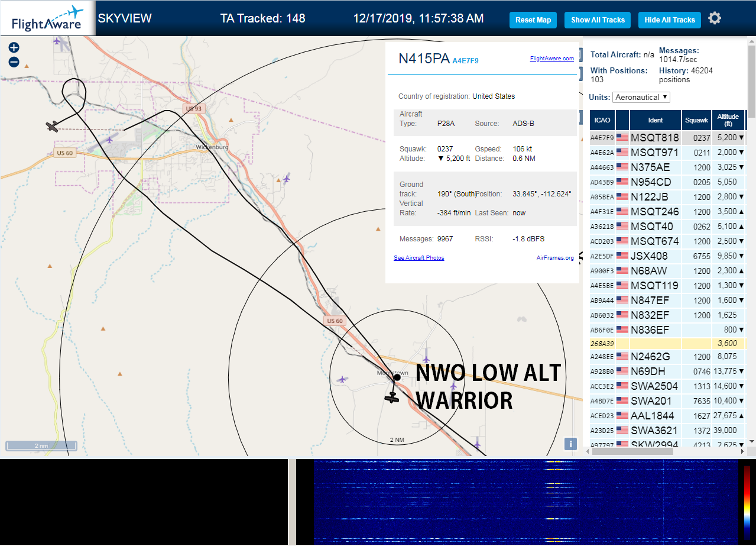Open See Aircraft Photos link
756x546 pixels.
(419, 258)
